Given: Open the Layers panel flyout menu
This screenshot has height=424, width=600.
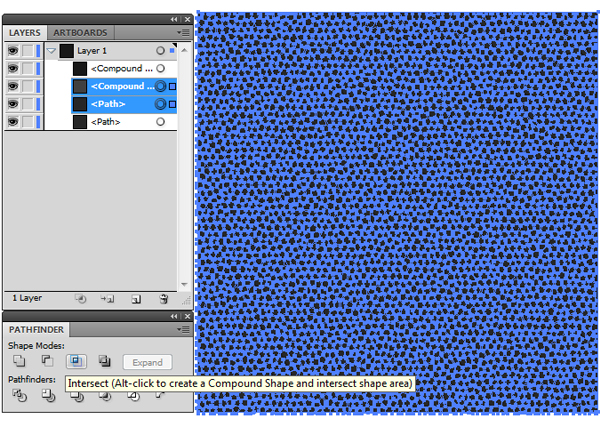Looking at the screenshot, I should (184, 33).
